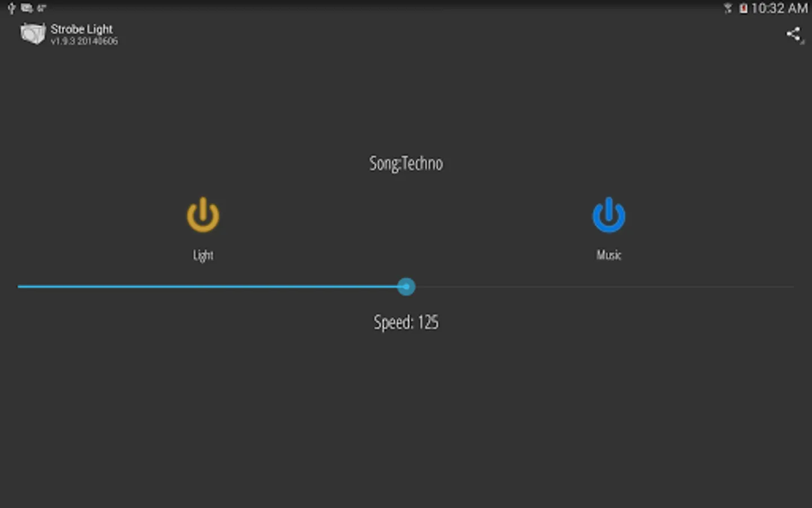Tap the USB icon in the status bar
Image resolution: width=812 pixels, height=508 pixels.
(x=11, y=8)
